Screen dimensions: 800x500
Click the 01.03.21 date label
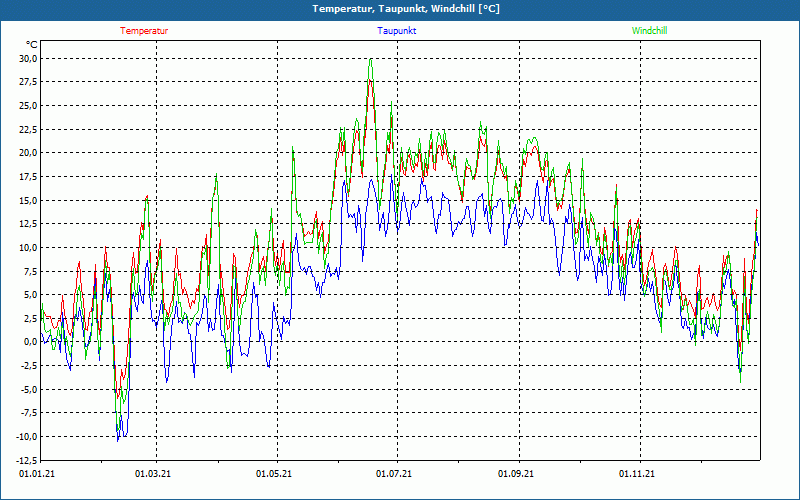[153, 474]
